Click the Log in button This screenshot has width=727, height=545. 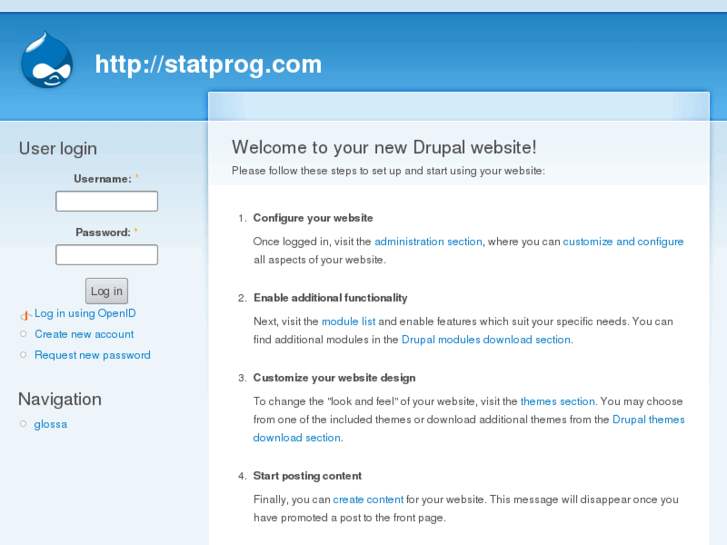coord(107,291)
